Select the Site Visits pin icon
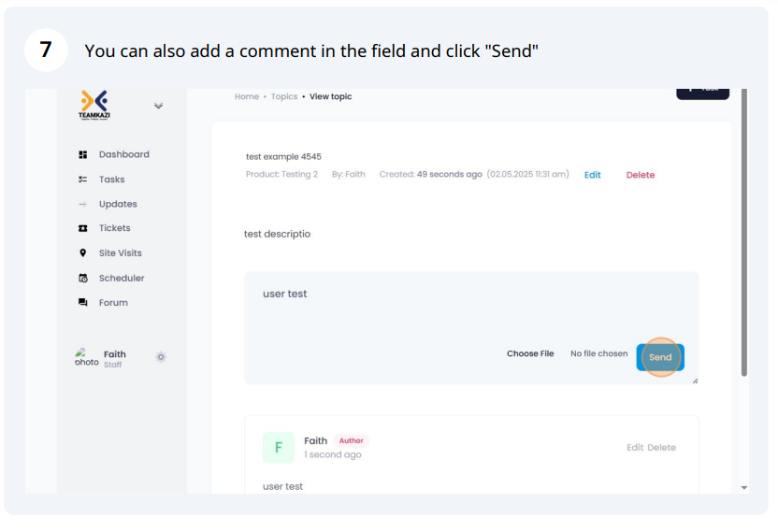 click(x=83, y=253)
